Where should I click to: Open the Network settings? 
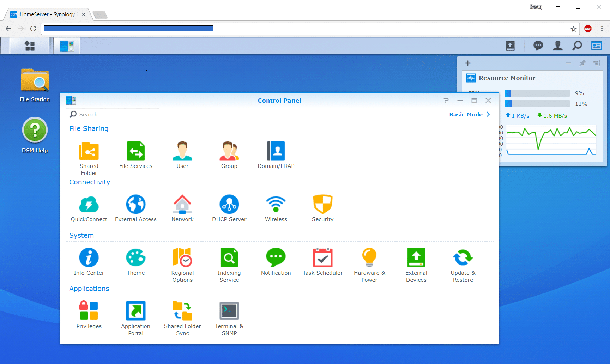click(182, 208)
